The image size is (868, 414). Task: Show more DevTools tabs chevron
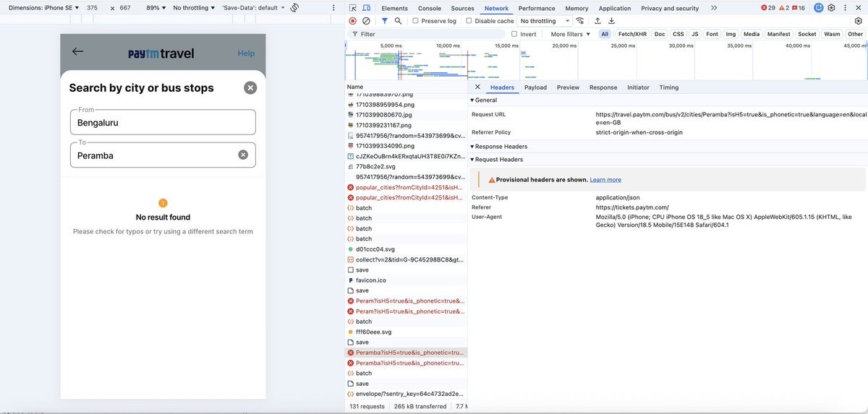click(x=714, y=8)
